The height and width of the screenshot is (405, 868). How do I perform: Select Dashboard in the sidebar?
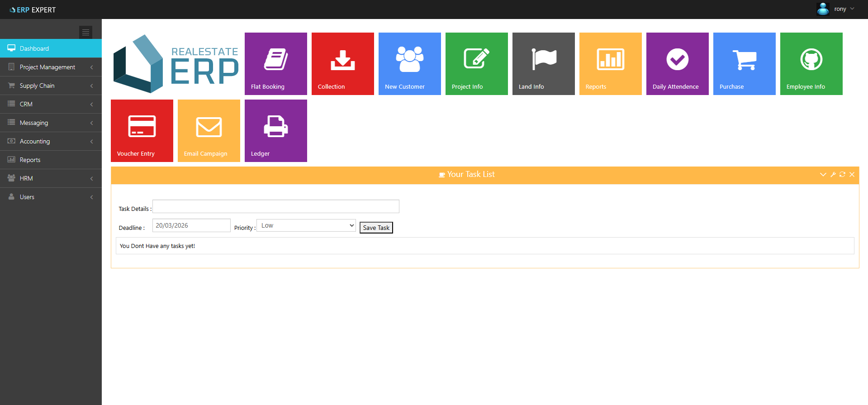click(x=51, y=48)
